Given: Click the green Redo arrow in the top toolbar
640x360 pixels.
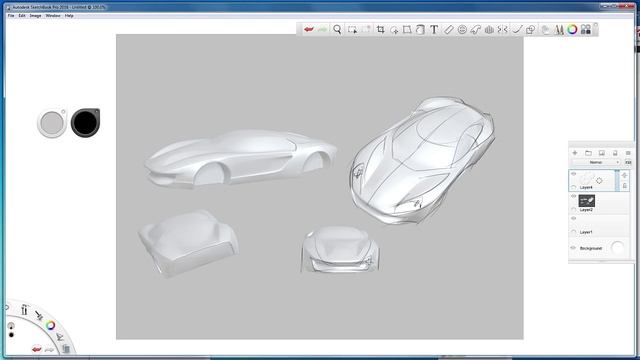Looking at the screenshot, I should click(322, 29).
